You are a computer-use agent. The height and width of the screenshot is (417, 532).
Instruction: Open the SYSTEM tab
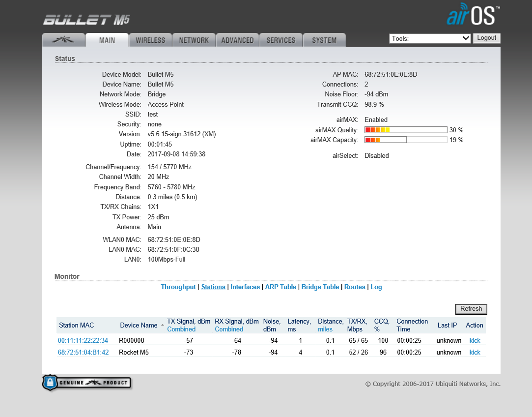[324, 40]
